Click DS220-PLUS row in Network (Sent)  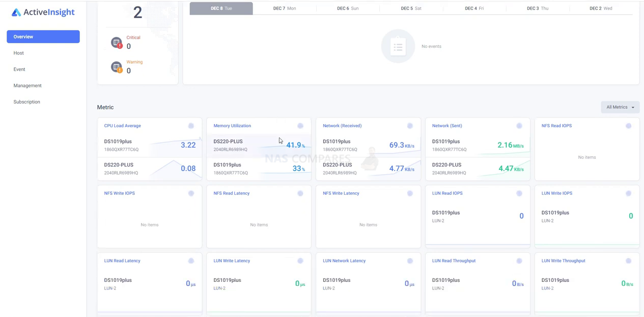coord(478,168)
